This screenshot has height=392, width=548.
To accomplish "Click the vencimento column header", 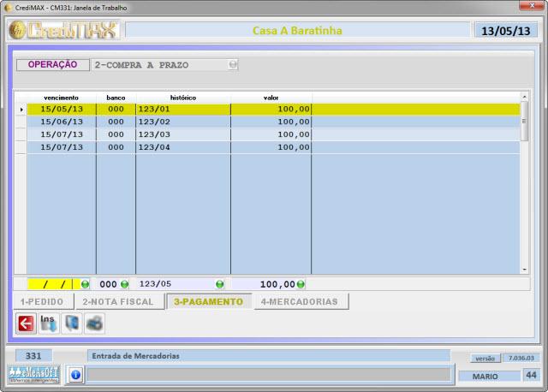I will [x=61, y=98].
